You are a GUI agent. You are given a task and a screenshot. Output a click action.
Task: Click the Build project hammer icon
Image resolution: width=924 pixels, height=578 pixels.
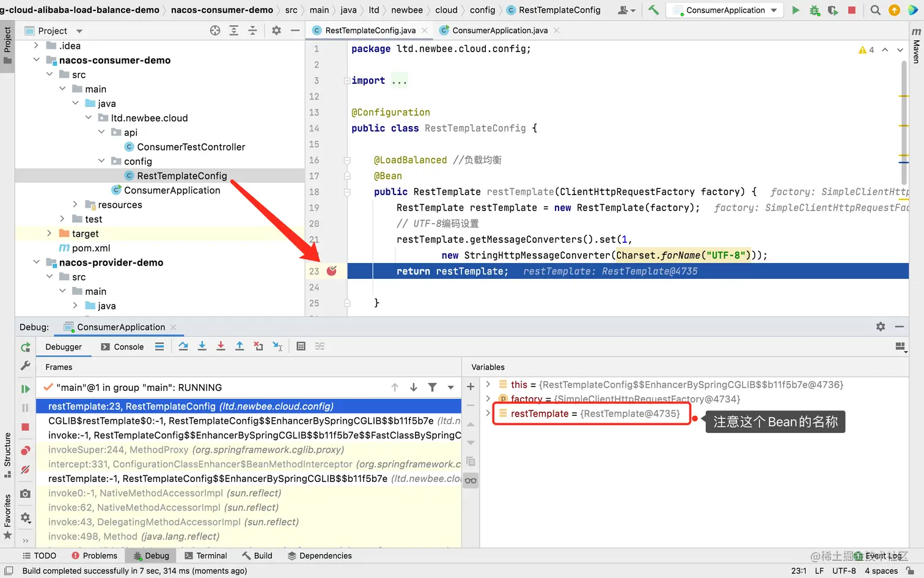pyautogui.click(x=653, y=10)
